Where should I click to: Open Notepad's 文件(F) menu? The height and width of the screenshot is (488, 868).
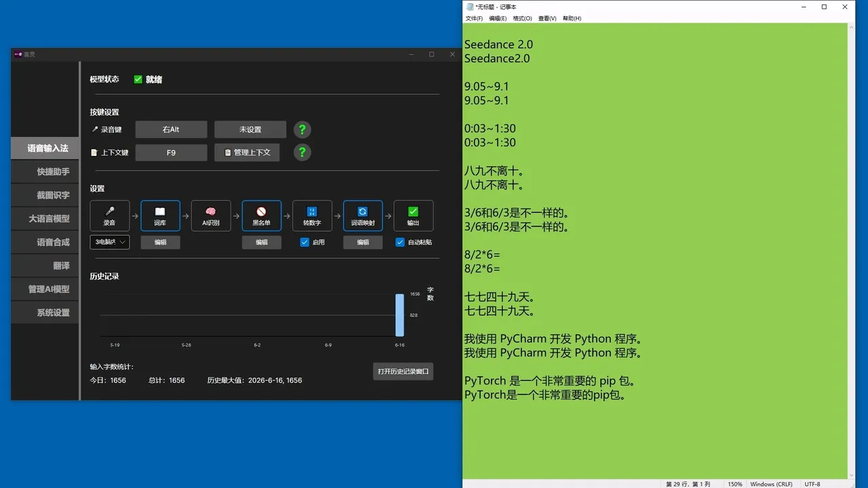(x=474, y=18)
